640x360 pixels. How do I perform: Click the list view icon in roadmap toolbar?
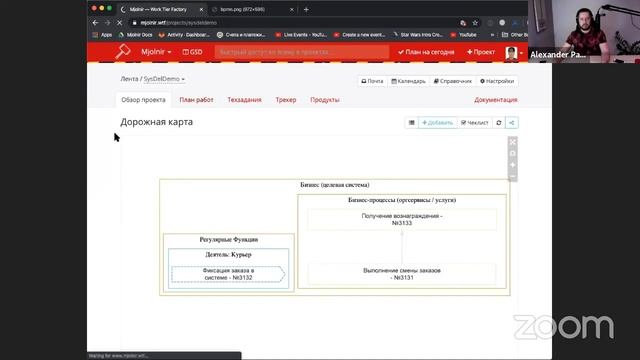pyautogui.click(x=411, y=122)
